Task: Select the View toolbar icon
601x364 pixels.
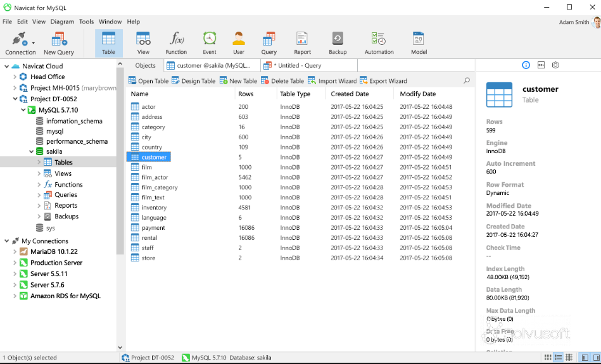Action: pyautogui.click(x=143, y=43)
